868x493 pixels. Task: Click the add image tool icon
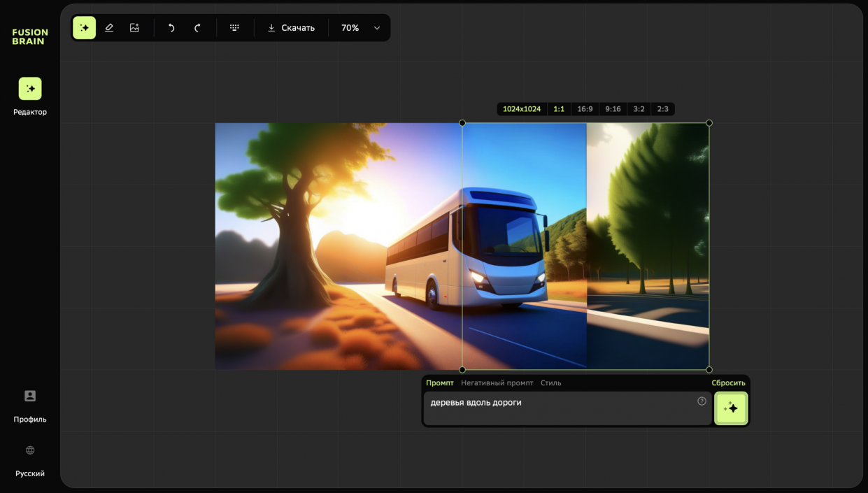[x=134, y=28]
